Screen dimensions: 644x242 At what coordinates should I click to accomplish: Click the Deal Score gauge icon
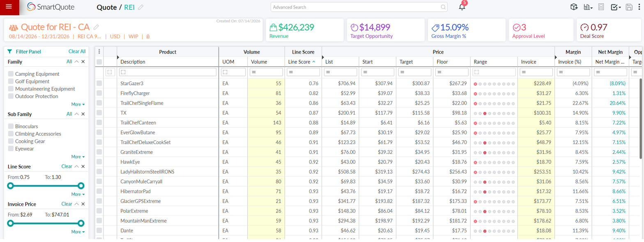[x=584, y=28]
